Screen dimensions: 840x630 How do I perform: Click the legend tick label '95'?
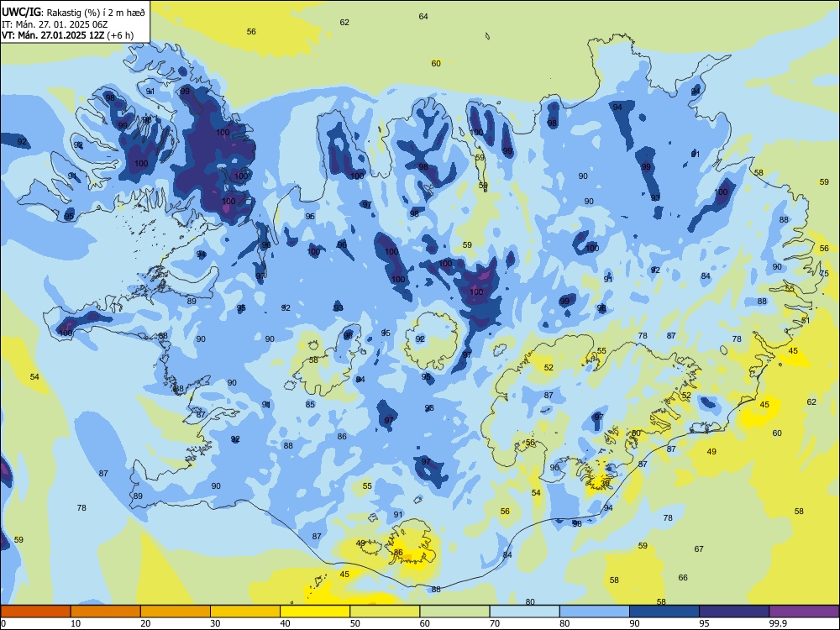[x=705, y=623]
